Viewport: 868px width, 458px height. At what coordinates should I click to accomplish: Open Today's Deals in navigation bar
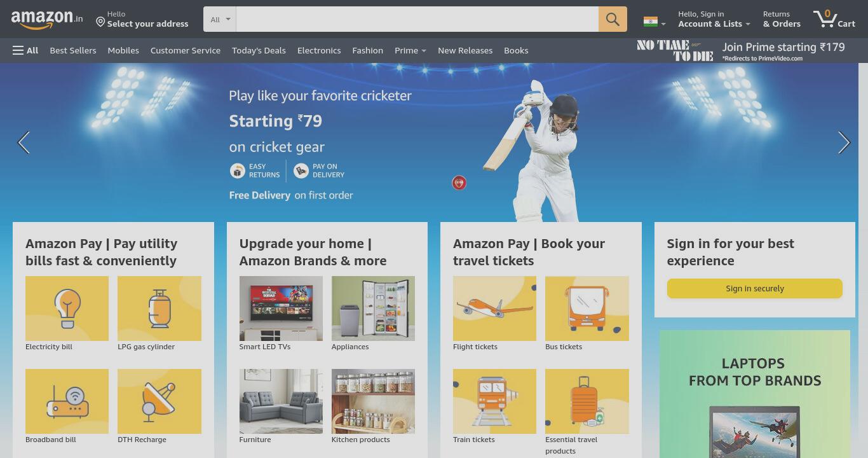pyautogui.click(x=259, y=50)
